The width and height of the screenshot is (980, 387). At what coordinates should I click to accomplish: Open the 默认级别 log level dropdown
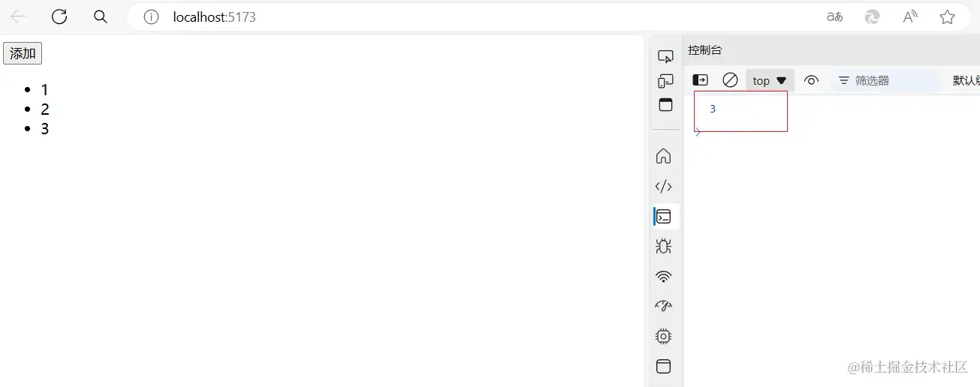966,80
